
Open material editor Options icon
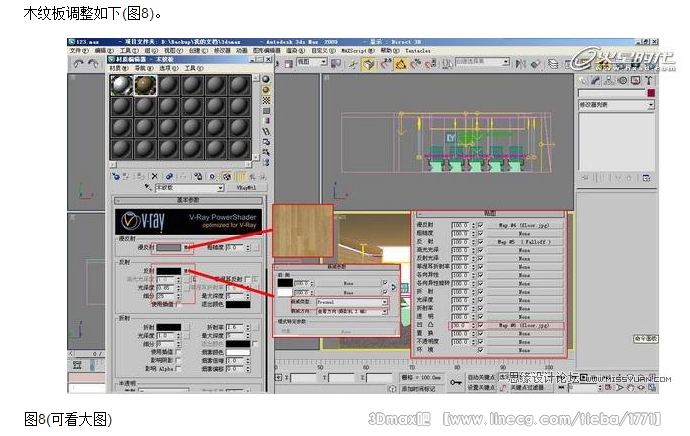click(x=266, y=142)
